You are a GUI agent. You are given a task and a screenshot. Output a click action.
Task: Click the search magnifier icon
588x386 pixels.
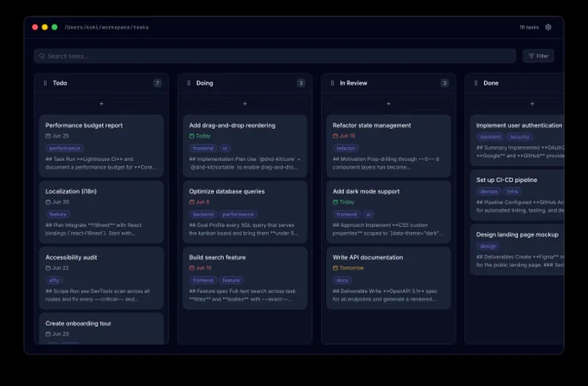coord(42,56)
